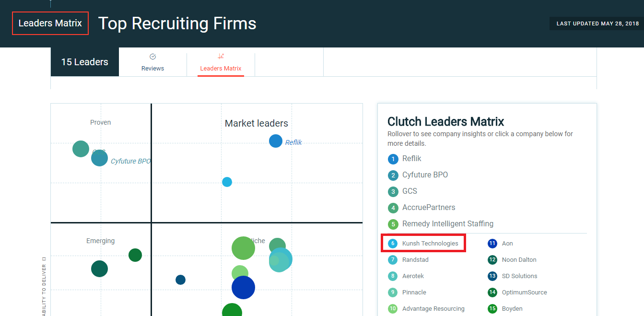Image resolution: width=644 pixels, height=316 pixels.
Task: Open Noon Dalton company details
Action: [x=519, y=260]
